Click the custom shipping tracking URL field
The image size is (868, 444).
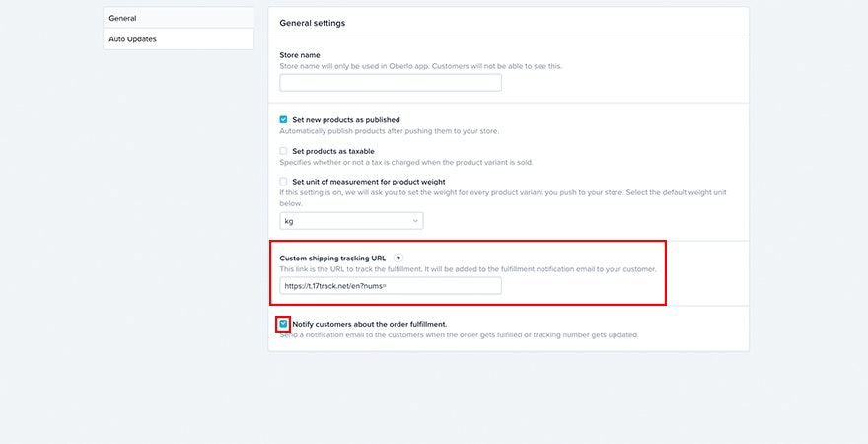[391, 286]
